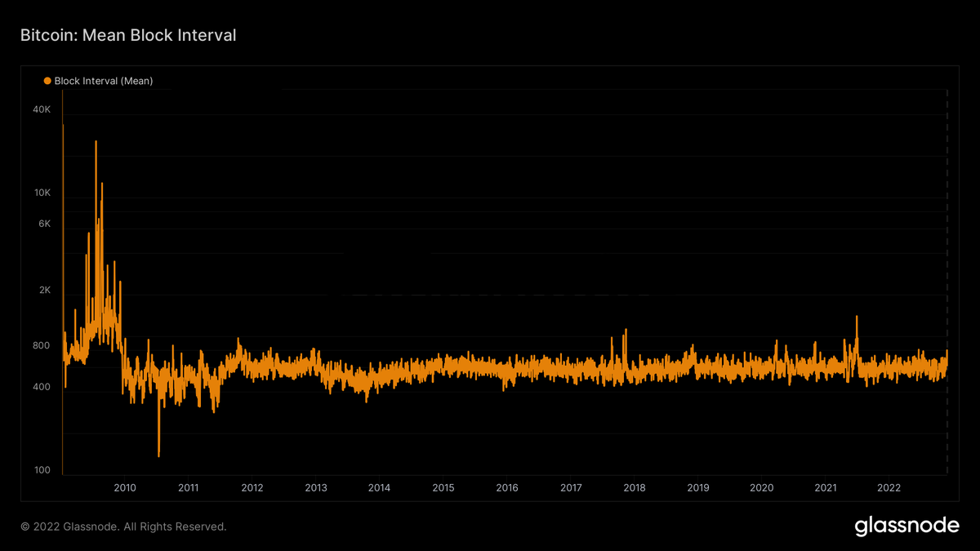
Task: Click the glassnode logo at bottom right
Action: tap(907, 526)
